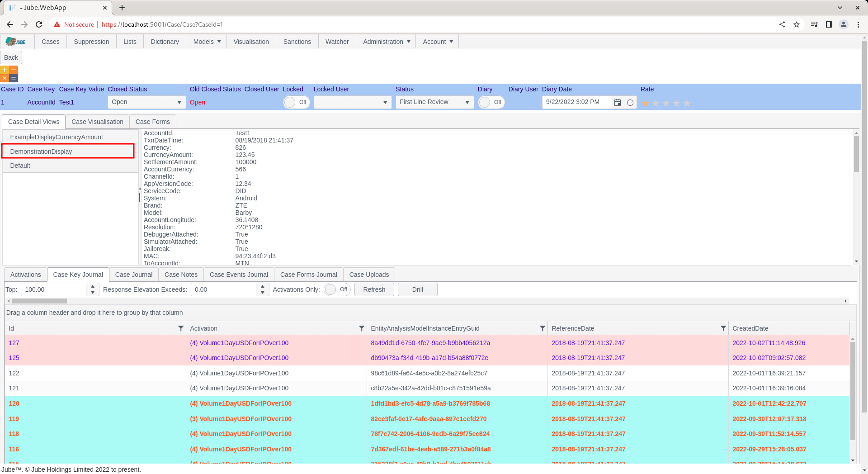Increase the Top value with up arrow
This screenshot has width=868, height=474.
[93, 286]
